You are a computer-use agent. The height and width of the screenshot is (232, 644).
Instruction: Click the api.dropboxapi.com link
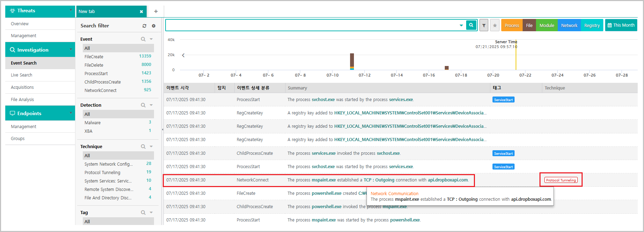(448, 180)
